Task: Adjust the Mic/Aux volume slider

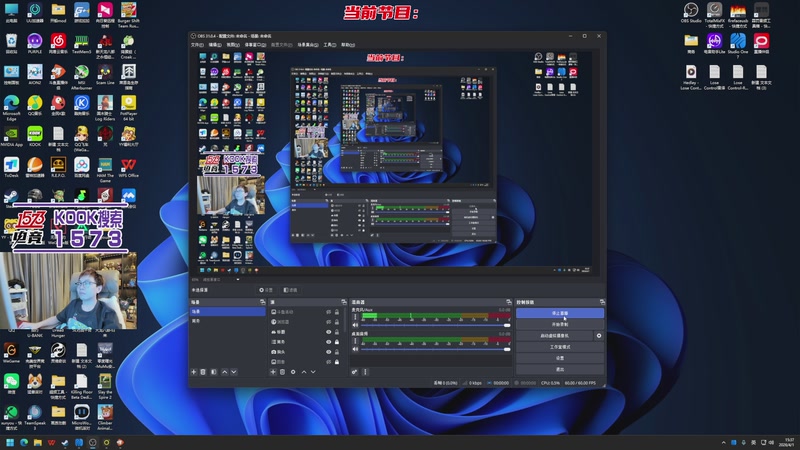Action: (435, 325)
